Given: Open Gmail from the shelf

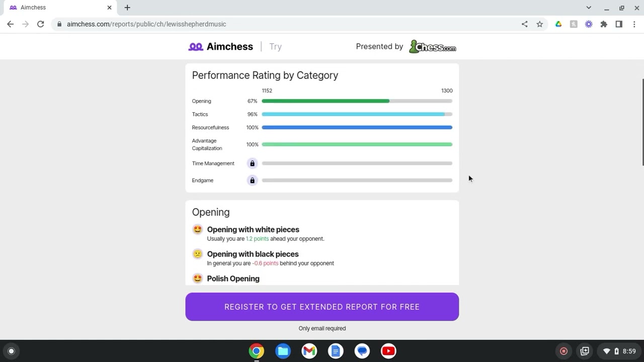Looking at the screenshot, I should [x=309, y=351].
